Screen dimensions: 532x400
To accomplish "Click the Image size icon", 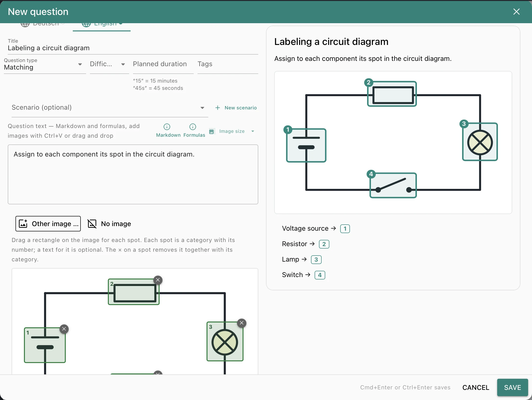I will coord(212,131).
